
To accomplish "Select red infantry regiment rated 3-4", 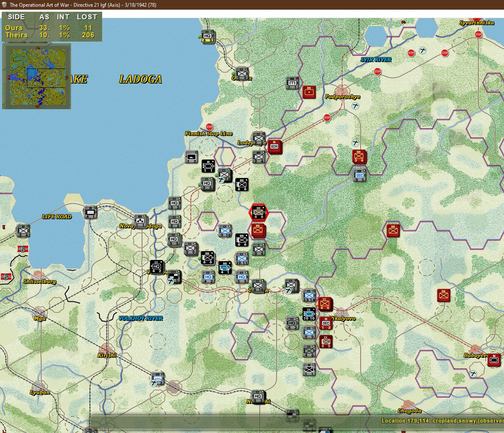I will 359,157.
